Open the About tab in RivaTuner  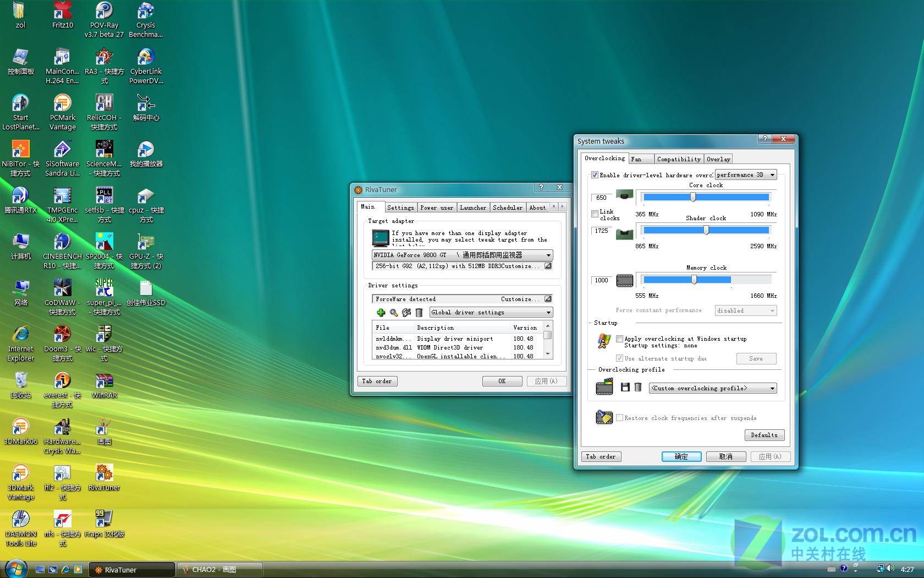coord(537,208)
